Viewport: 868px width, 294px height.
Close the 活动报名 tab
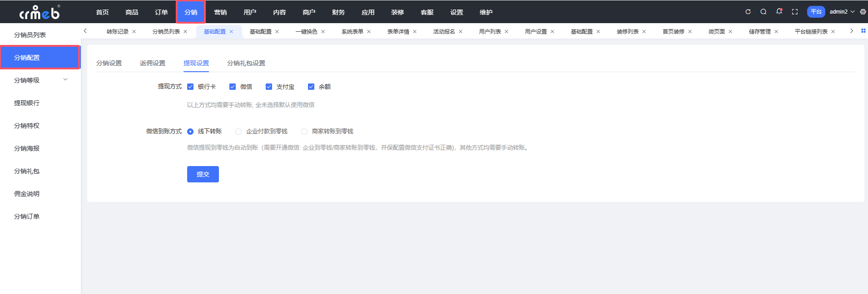click(461, 32)
